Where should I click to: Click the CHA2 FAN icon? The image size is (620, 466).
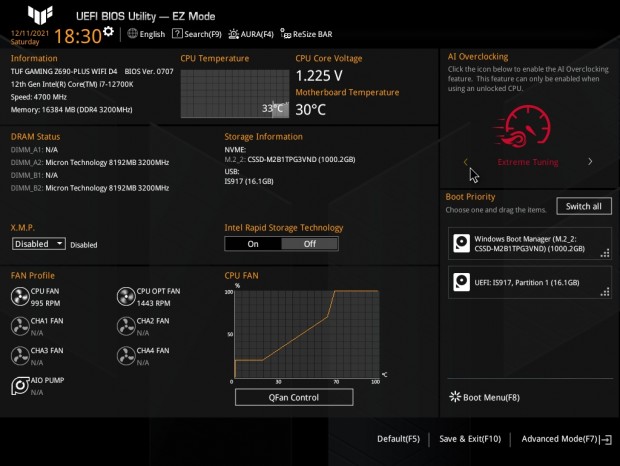[126, 326]
